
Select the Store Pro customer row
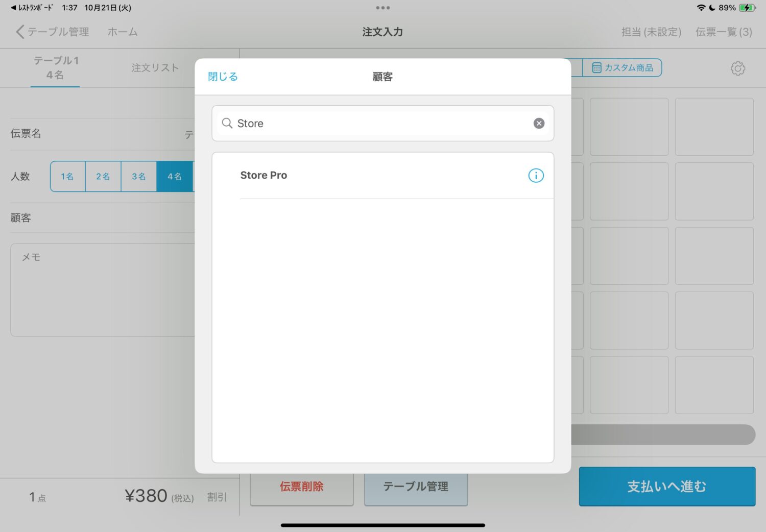tap(357, 176)
